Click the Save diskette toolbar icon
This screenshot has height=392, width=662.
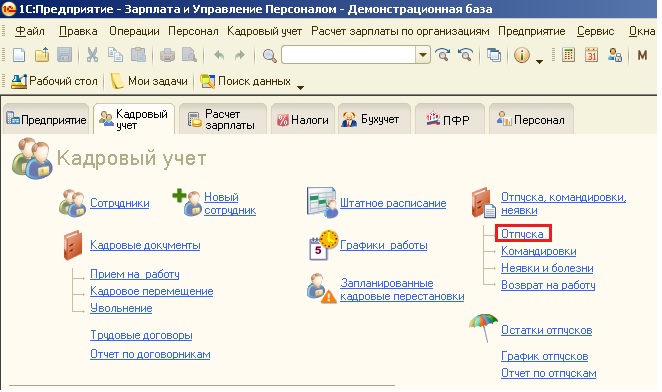[x=64, y=55]
